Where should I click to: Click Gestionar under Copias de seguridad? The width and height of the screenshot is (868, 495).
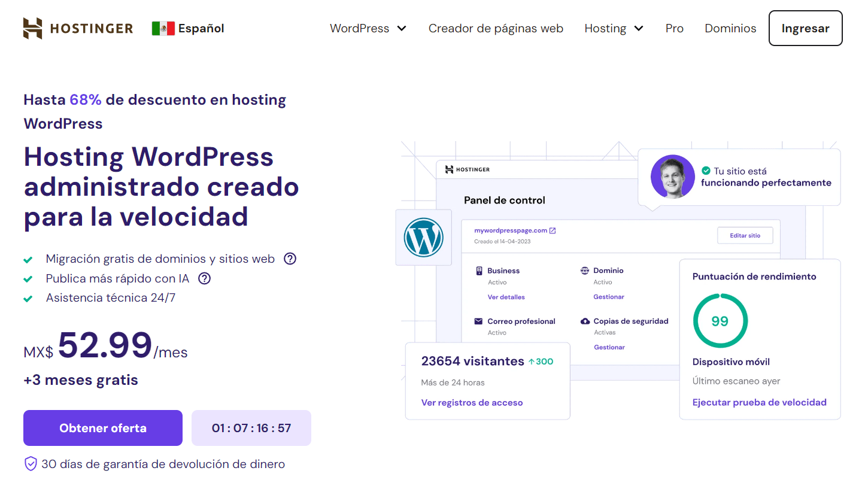coord(609,347)
